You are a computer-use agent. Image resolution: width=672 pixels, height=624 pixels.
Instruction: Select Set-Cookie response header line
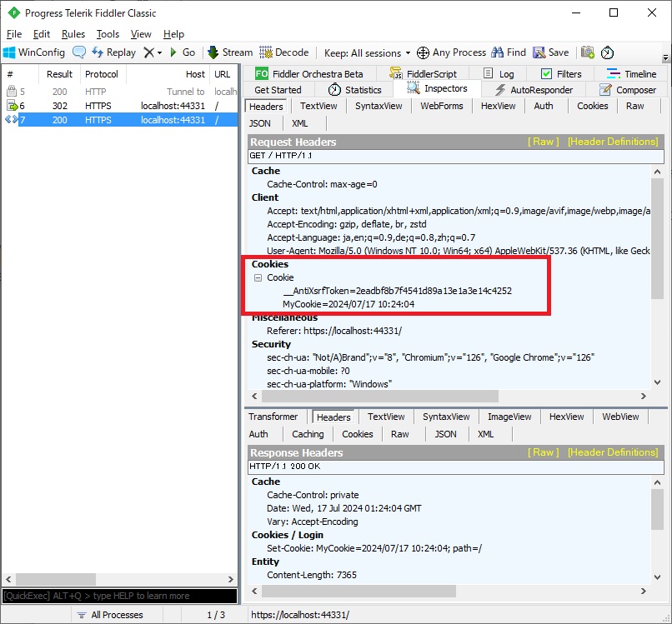374,548
